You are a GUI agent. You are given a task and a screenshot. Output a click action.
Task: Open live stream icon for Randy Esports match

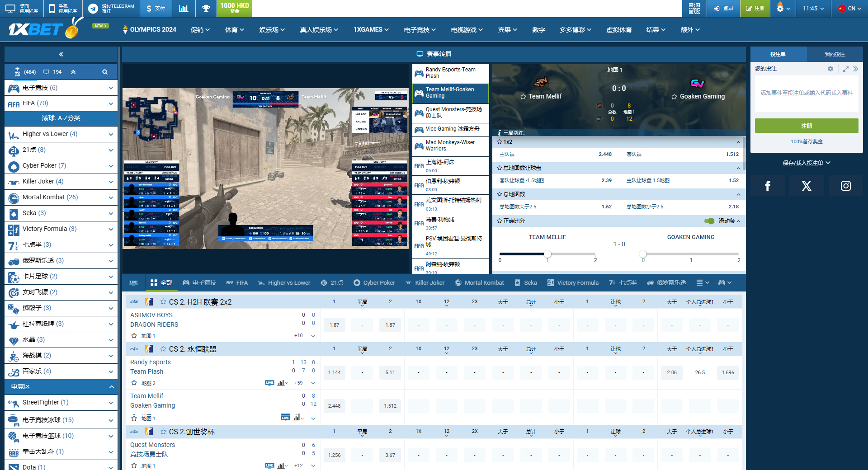[x=269, y=383]
